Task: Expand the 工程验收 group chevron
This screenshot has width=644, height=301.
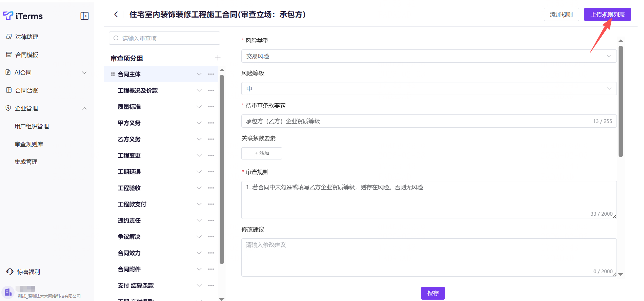Action: coord(199,188)
